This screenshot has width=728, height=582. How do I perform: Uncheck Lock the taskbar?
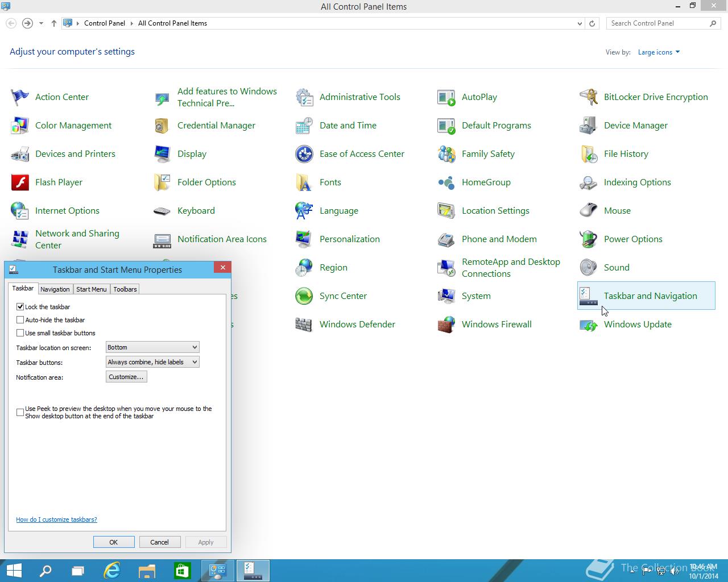pos(20,307)
